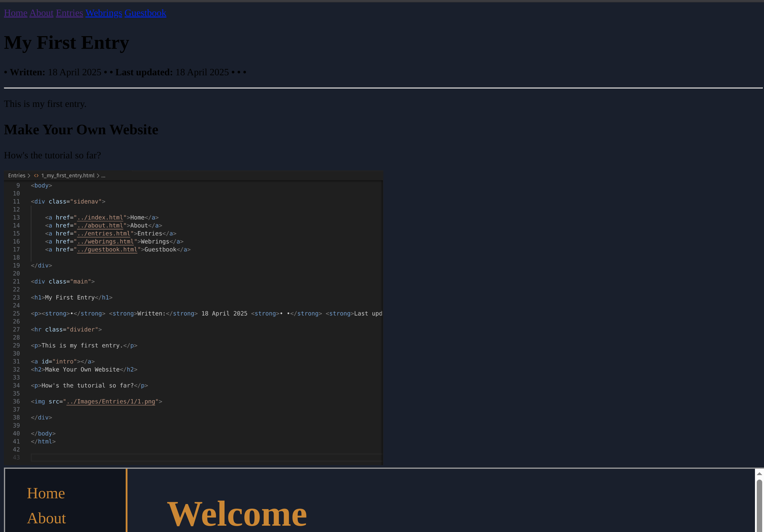Click the ../Images/Entries/1/1.png path in code
The height and width of the screenshot is (532, 764).
[111, 402]
